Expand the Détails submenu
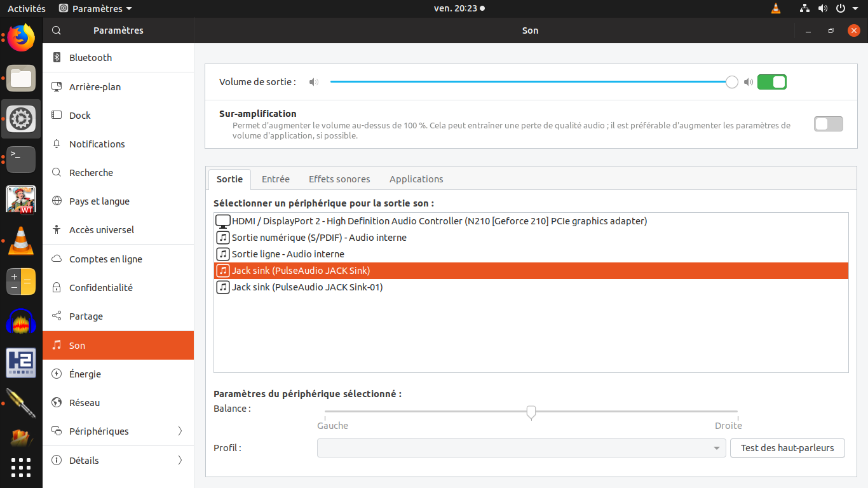The height and width of the screenshot is (488, 868). [x=180, y=461]
